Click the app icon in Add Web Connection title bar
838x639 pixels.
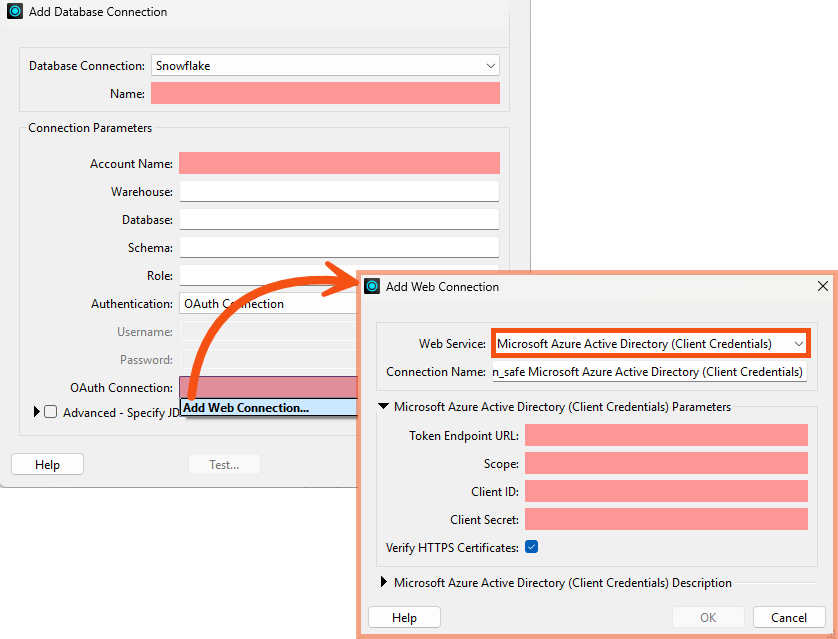[x=371, y=286]
